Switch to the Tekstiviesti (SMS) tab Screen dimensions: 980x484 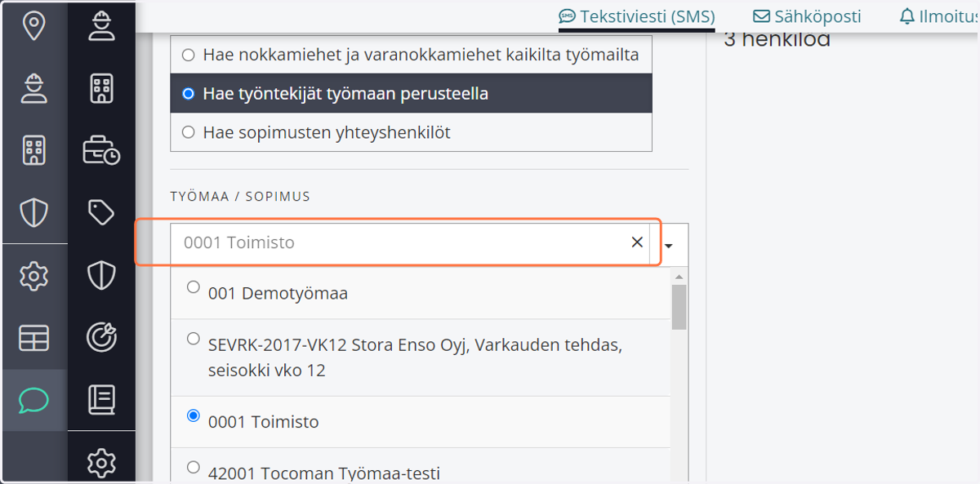[x=637, y=16]
